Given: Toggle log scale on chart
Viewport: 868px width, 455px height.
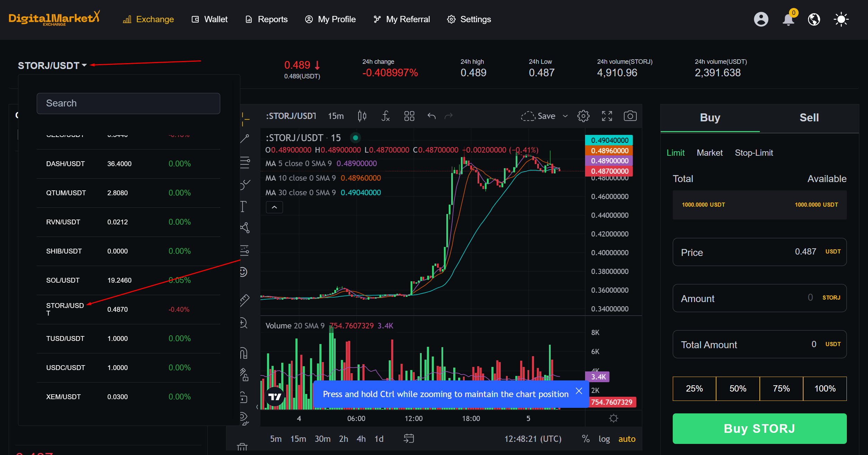Looking at the screenshot, I should coord(604,439).
